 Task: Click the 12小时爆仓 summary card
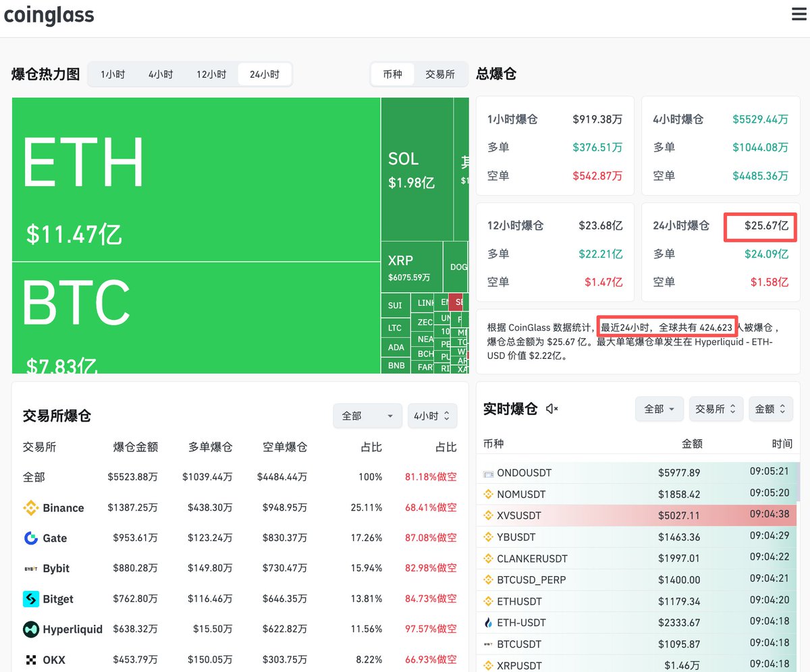tap(555, 252)
